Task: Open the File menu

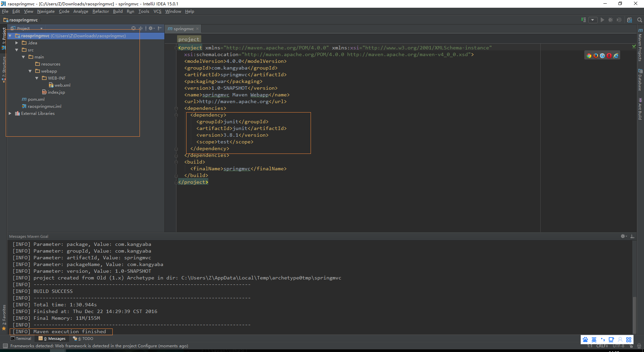Action: (x=5, y=11)
